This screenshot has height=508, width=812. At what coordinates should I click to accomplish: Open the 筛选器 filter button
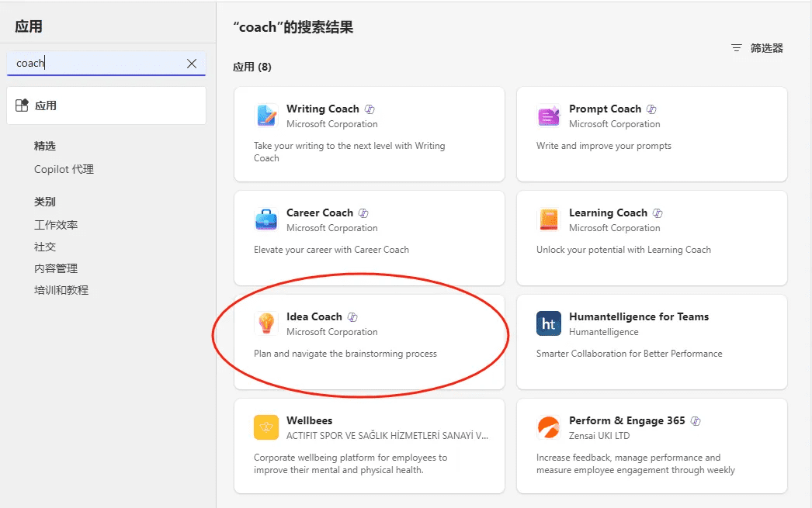(x=757, y=48)
